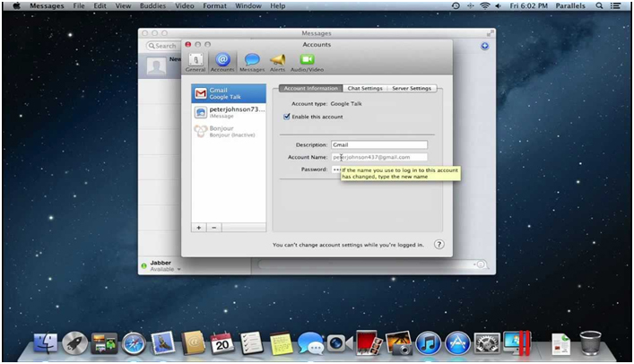Select the Accounts preferences icon
The width and height of the screenshot is (634, 364).
click(x=222, y=63)
